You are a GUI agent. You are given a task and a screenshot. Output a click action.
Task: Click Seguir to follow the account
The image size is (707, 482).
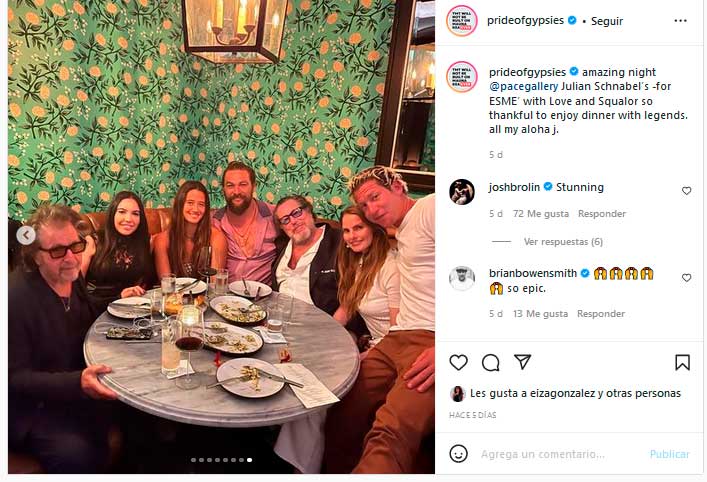point(607,21)
